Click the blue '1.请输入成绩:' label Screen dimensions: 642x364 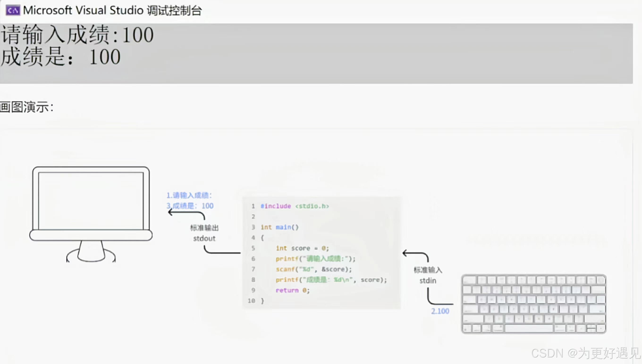pyautogui.click(x=189, y=195)
